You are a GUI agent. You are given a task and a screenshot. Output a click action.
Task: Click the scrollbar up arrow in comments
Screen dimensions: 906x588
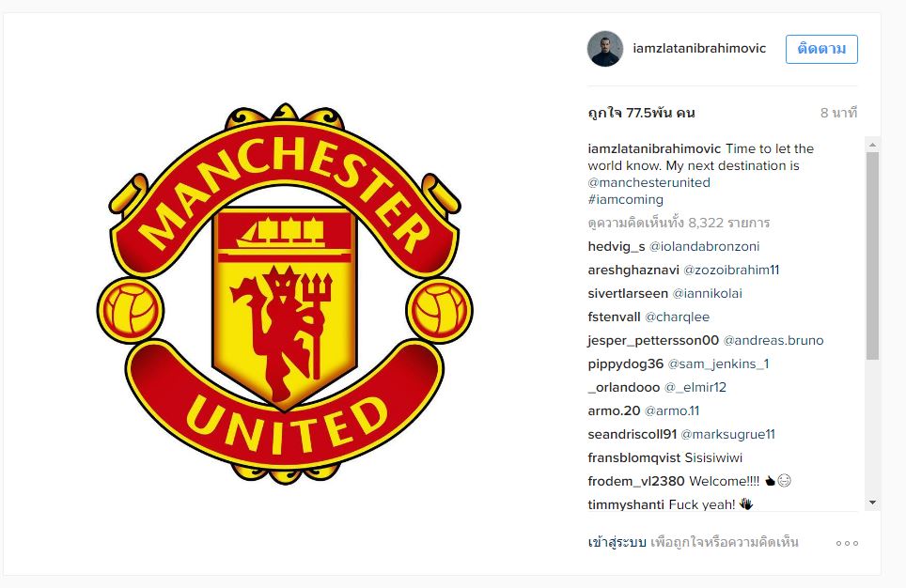point(872,145)
